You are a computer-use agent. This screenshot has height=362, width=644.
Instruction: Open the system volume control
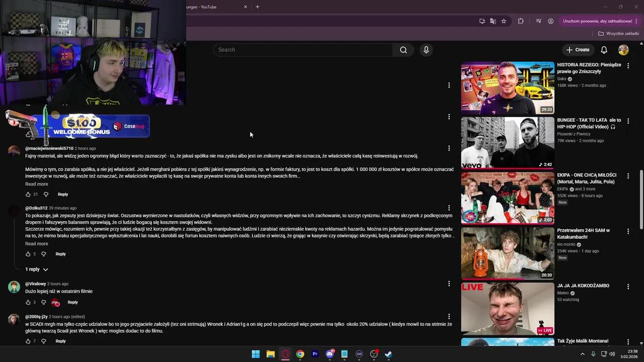(x=612, y=354)
